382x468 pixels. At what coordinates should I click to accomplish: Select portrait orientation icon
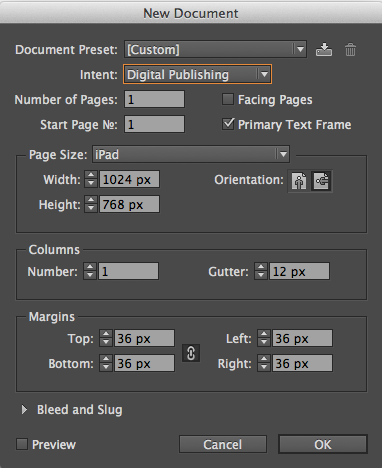click(x=299, y=181)
